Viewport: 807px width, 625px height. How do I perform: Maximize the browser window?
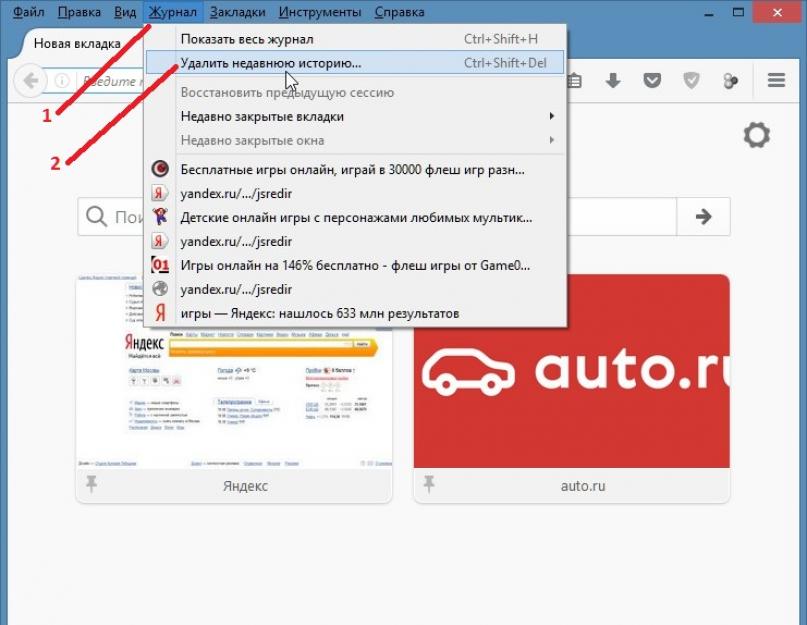tap(738, 12)
